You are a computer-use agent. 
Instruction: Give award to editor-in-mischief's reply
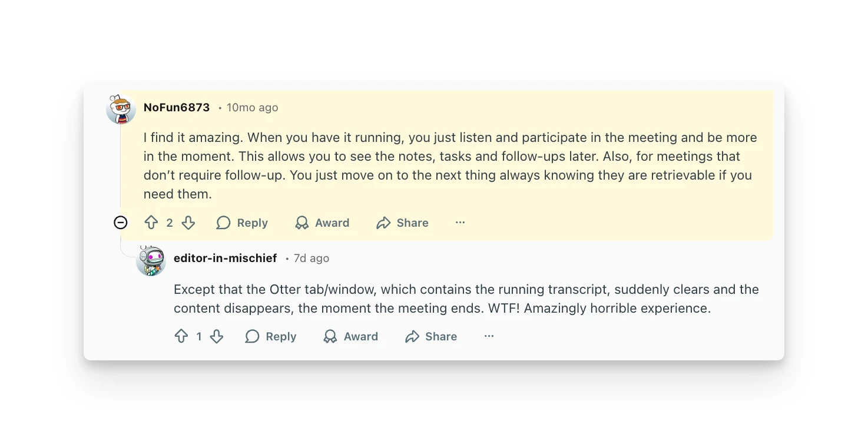click(351, 336)
